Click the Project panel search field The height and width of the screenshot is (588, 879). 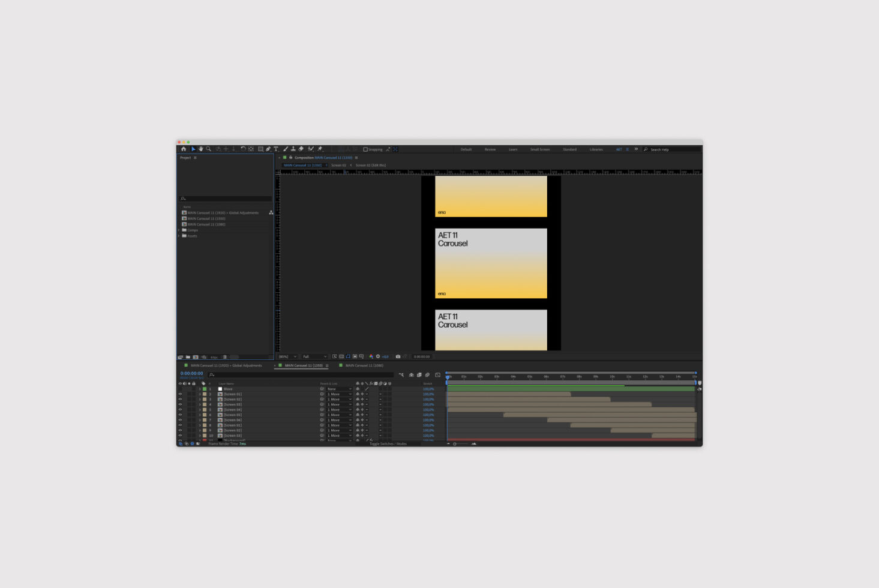click(x=226, y=199)
